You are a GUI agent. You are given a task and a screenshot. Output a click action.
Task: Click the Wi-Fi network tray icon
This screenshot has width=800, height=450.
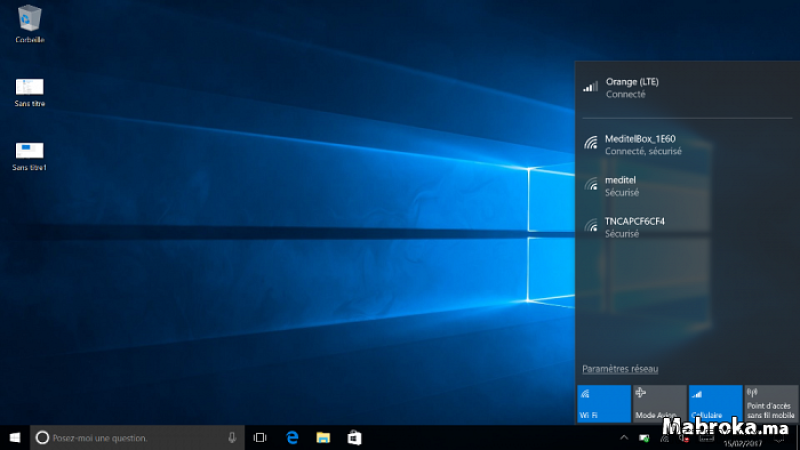tap(664, 438)
